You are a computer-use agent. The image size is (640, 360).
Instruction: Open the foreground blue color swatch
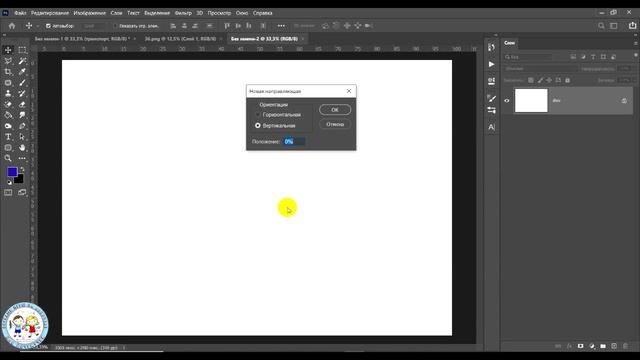tap(11, 171)
